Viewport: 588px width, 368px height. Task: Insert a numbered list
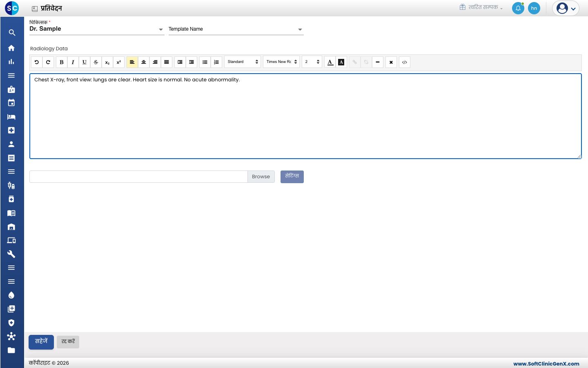tap(216, 62)
